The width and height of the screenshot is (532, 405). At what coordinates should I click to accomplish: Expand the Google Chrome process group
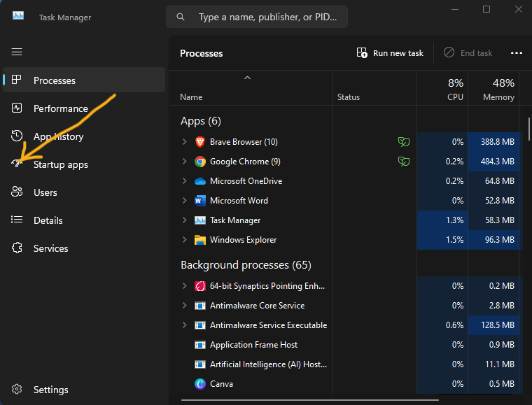tap(184, 162)
